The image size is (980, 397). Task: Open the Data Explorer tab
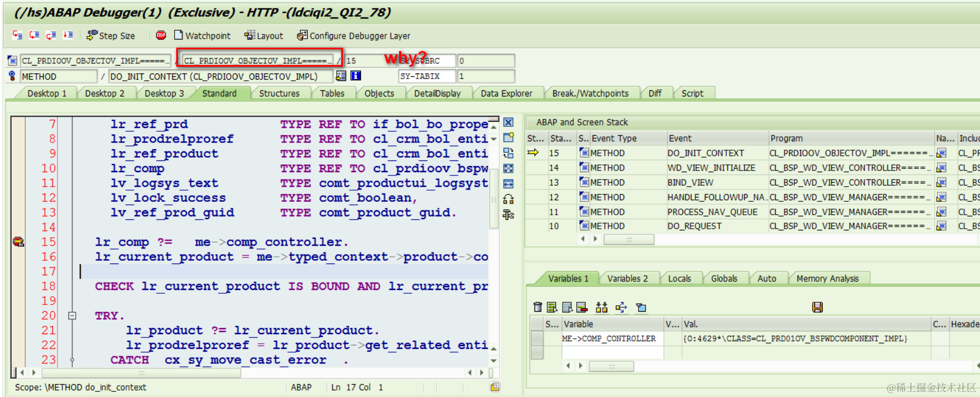point(506,93)
